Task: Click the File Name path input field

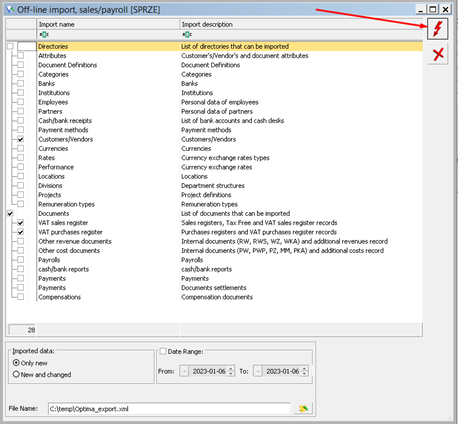Action: (169, 409)
